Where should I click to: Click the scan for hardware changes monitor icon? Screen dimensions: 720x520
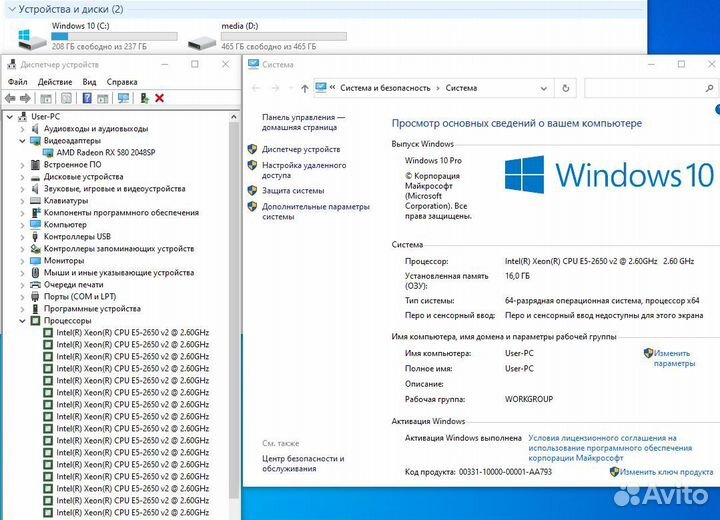click(x=123, y=98)
